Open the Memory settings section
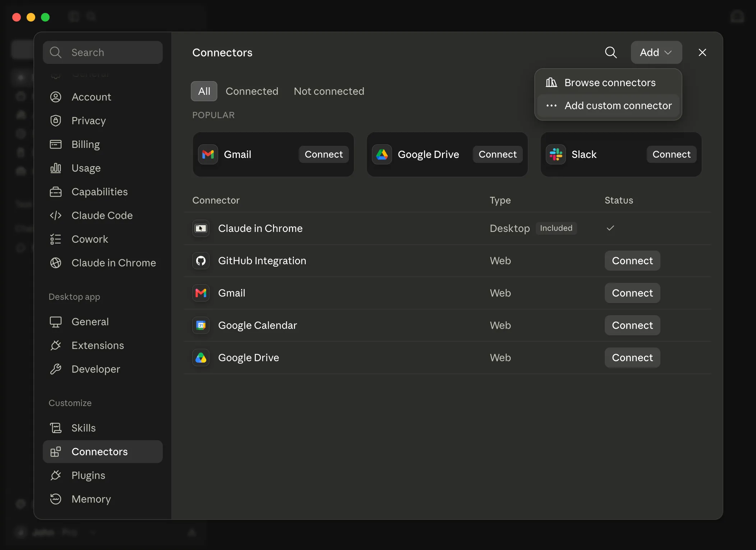The width and height of the screenshot is (756, 550). tap(103, 499)
